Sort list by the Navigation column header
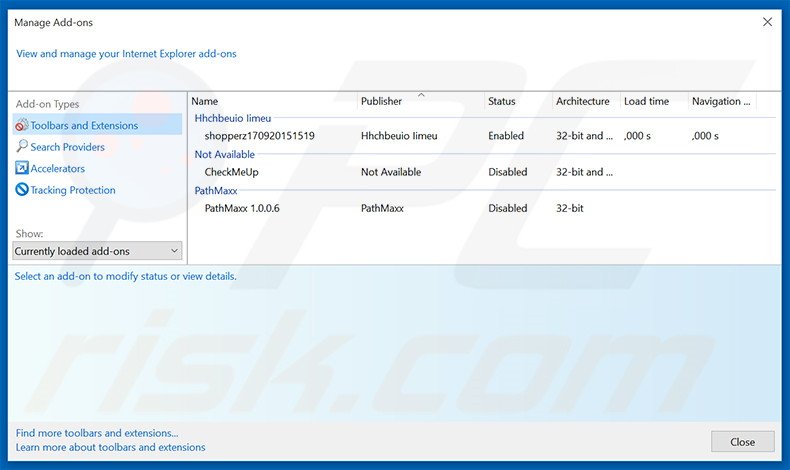Viewport: 790px width, 470px height. click(x=722, y=101)
